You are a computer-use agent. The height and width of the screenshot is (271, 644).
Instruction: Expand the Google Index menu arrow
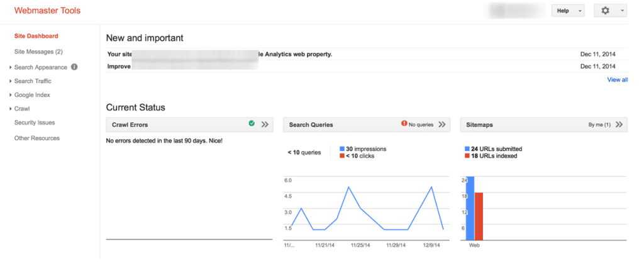(10, 96)
